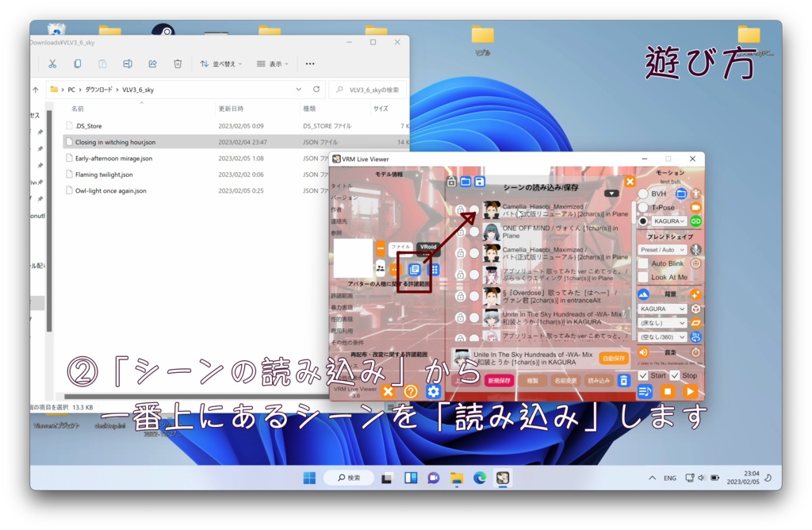Click the blue mountain icon beside 背景
This screenshot has width=812, height=530.
644,293
